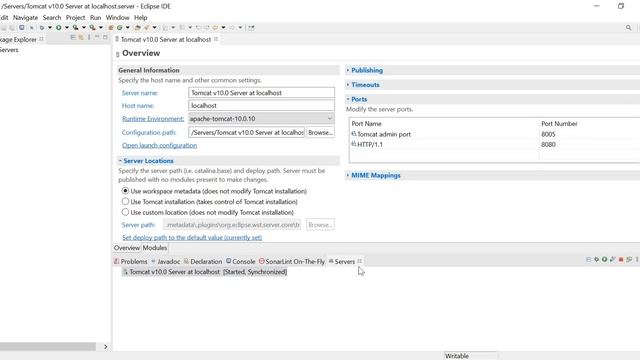Stop the server with red square icon
The width and height of the screenshot is (640, 360).
point(621,260)
